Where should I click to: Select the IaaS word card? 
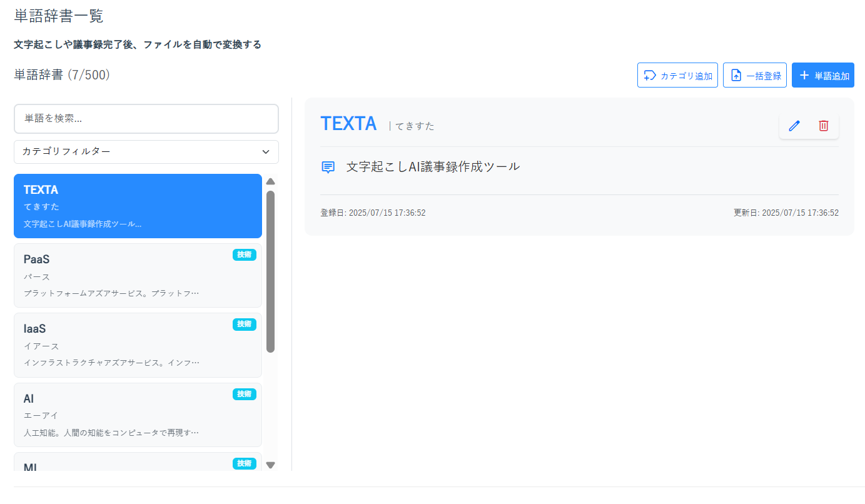click(x=138, y=345)
